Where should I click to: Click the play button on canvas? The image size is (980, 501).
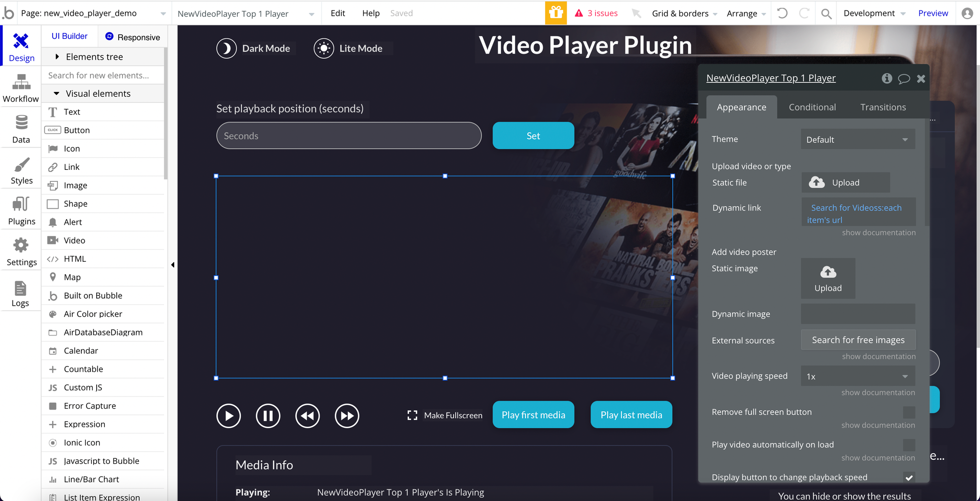[x=229, y=416]
